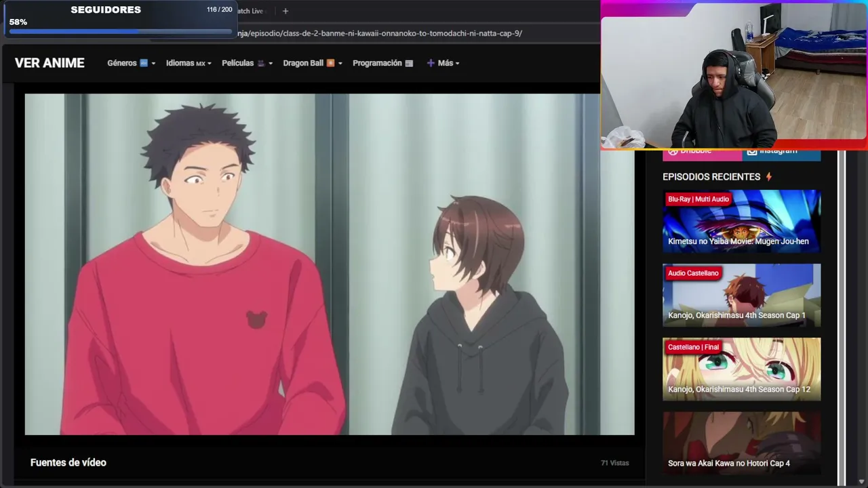Click the Fuentes de vídeo heading

click(68, 462)
